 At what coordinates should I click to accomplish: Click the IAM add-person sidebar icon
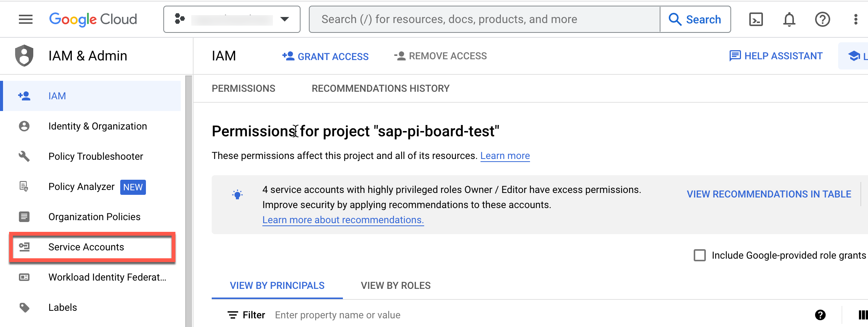[x=24, y=96]
